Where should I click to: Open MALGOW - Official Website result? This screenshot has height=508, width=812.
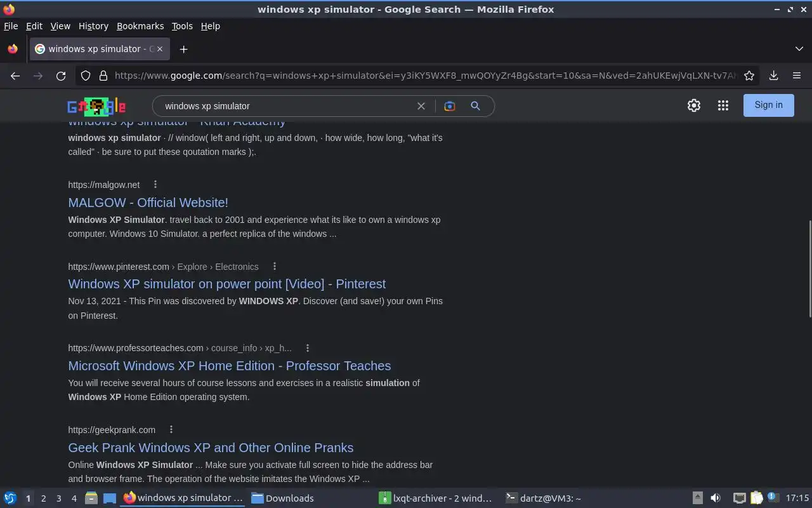(x=148, y=203)
